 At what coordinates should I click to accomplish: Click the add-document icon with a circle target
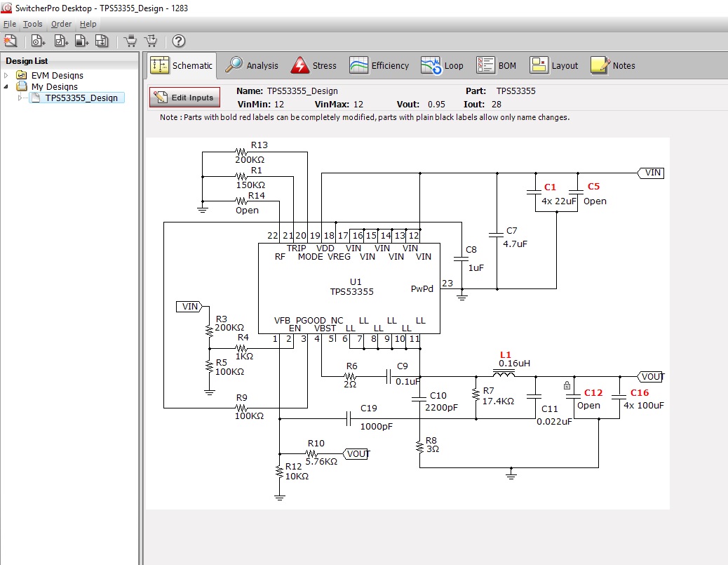tap(38, 41)
